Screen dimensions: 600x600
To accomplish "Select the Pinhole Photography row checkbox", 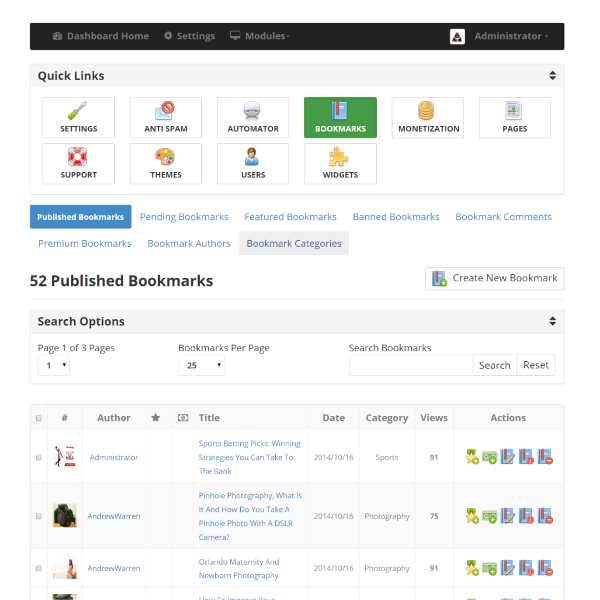I will click(x=39, y=516).
